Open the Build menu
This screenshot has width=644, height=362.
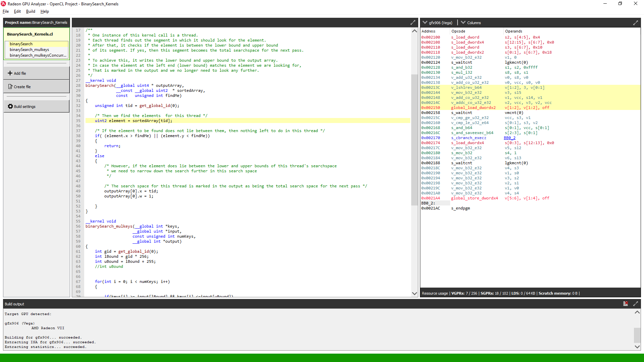point(31,11)
